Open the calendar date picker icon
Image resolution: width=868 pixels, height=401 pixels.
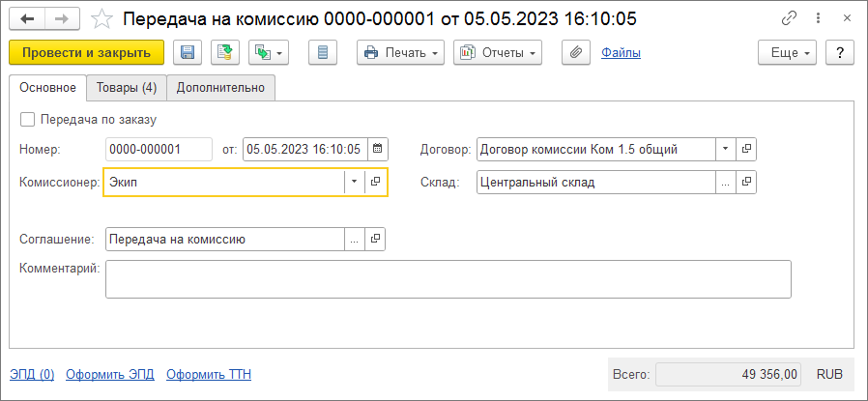pyautogui.click(x=378, y=150)
